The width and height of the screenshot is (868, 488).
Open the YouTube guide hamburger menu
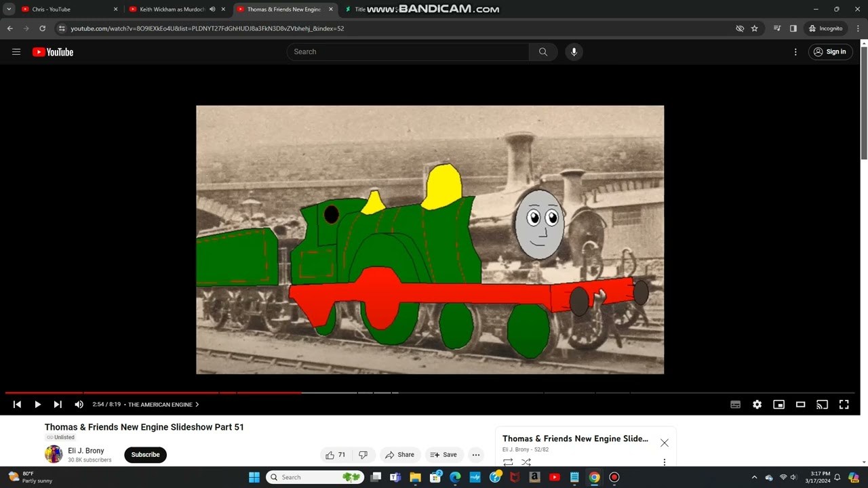16,52
